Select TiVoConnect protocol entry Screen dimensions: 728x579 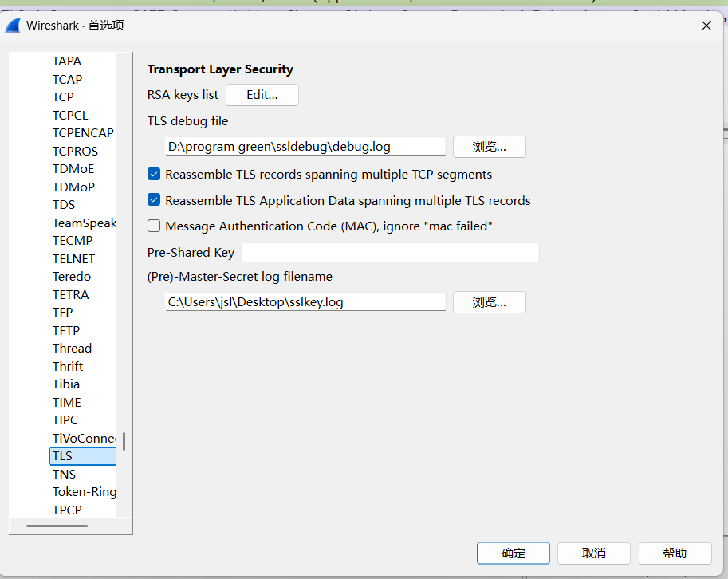(x=84, y=439)
